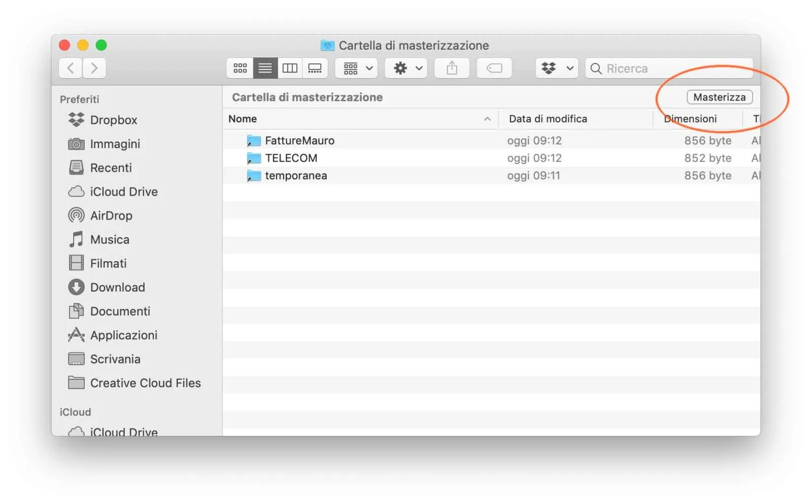Viewport: 812px width, 504px height.
Task: Open the action gear menu
Action: click(x=405, y=68)
